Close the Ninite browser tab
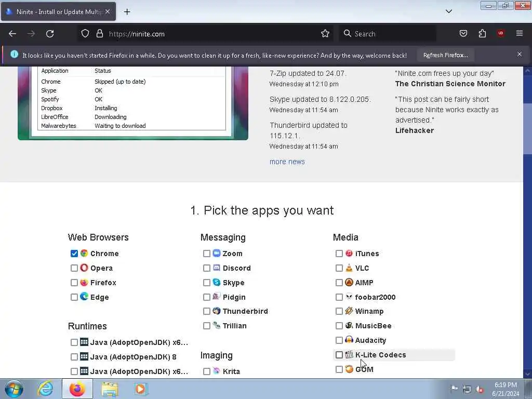The width and height of the screenshot is (532, 399). coord(108,11)
